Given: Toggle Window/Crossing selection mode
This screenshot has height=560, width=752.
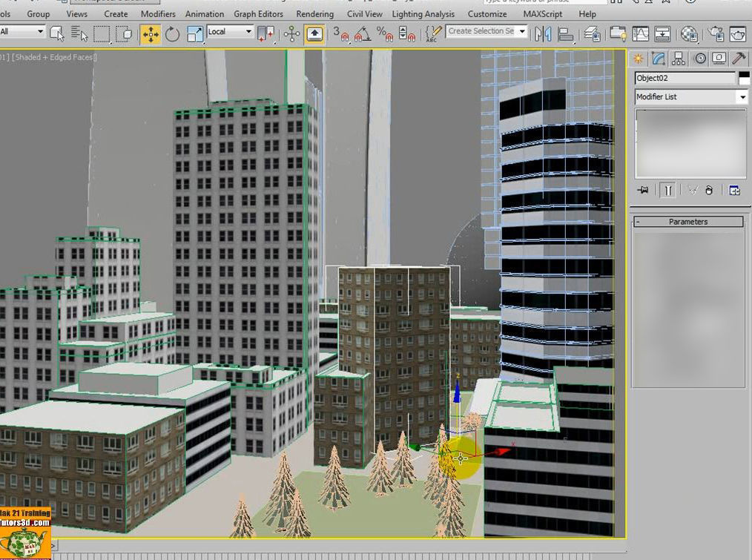Looking at the screenshot, I should tap(125, 33).
